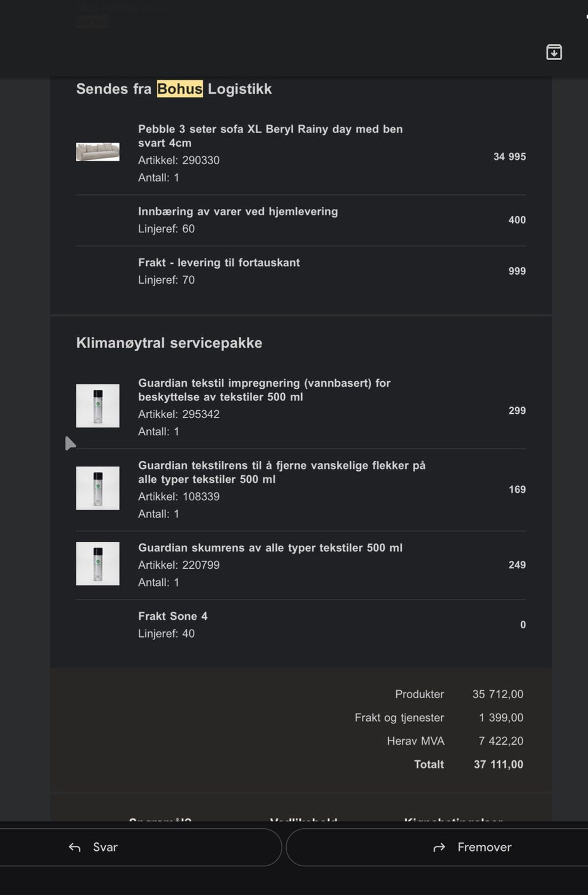Image resolution: width=588 pixels, height=895 pixels.
Task: Tap the archive icon at top right
Action: pyautogui.click(x=554, y=52)
